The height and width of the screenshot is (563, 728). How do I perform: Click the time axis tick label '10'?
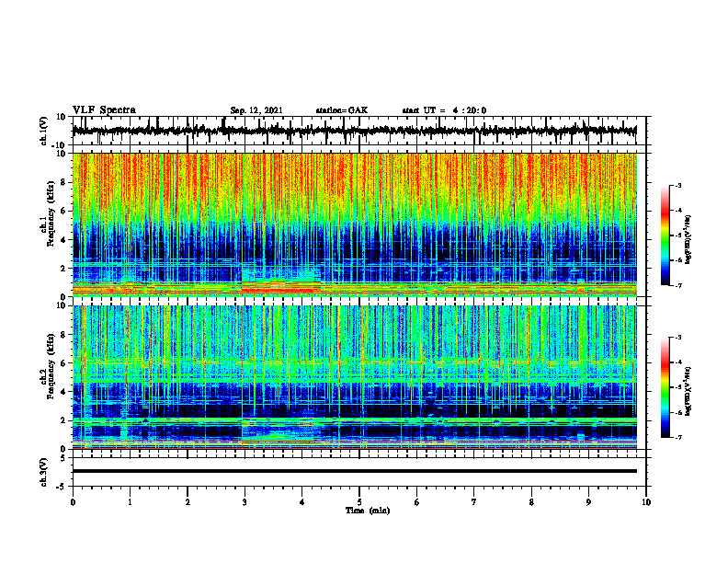click(x=646, y=502)
